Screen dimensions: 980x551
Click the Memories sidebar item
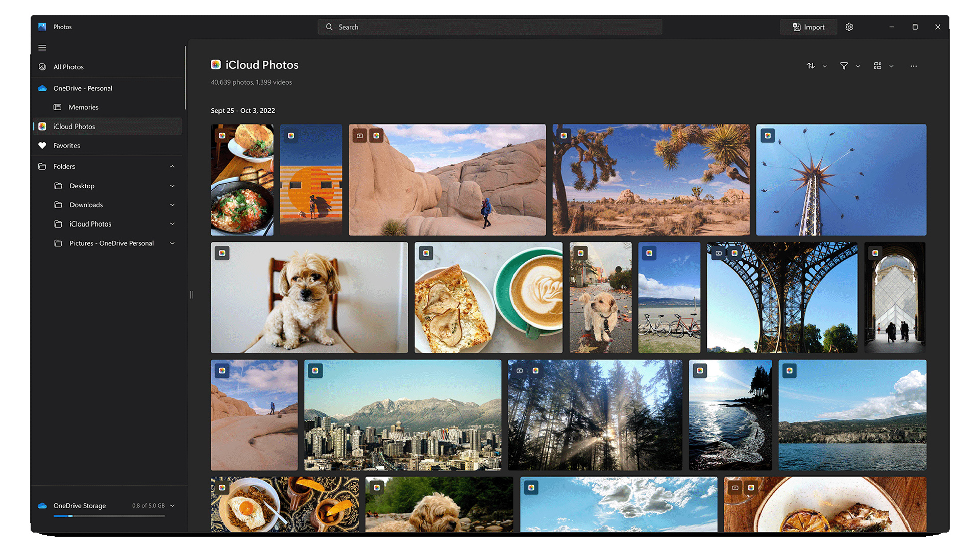pos(85,107)
